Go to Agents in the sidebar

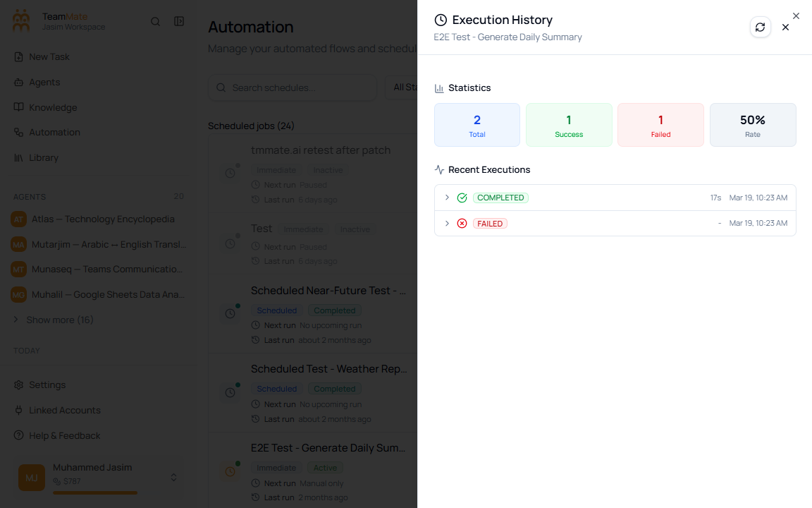99,82
